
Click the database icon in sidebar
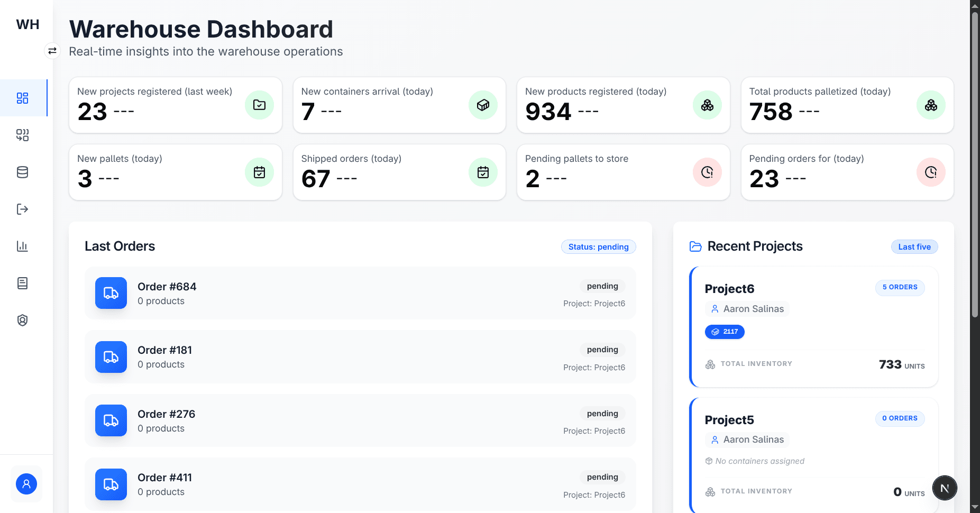click(22, 172)
